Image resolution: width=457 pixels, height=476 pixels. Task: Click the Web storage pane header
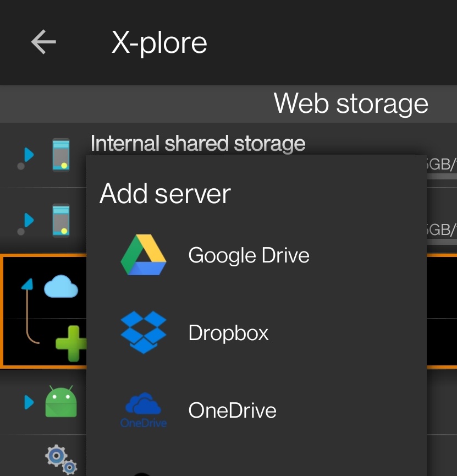350,103
